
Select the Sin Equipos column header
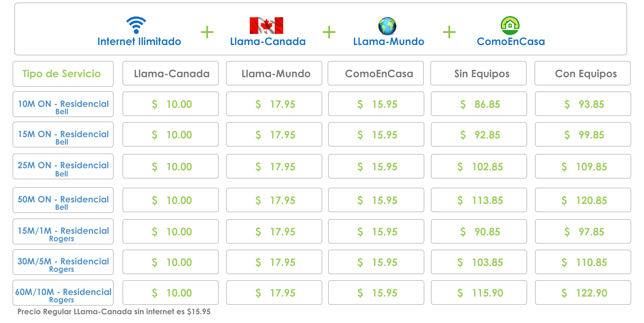[x=478, y=73]
